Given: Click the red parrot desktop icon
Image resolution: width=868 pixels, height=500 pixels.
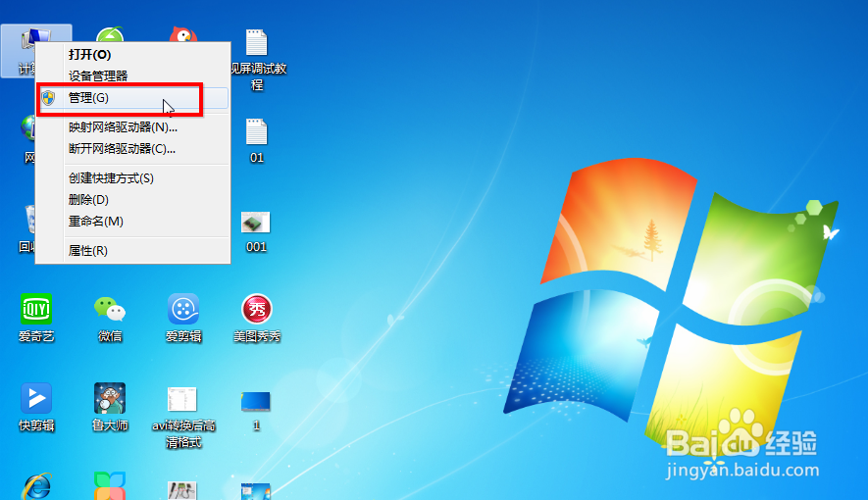Looking at the screenshot, I should (x=183, y=34).
